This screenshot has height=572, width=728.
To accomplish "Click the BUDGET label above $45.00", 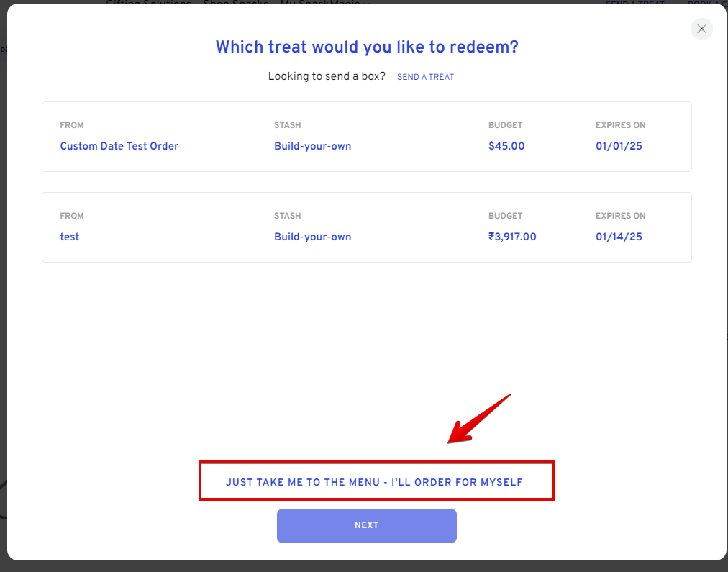I will [x=505, y=125].
